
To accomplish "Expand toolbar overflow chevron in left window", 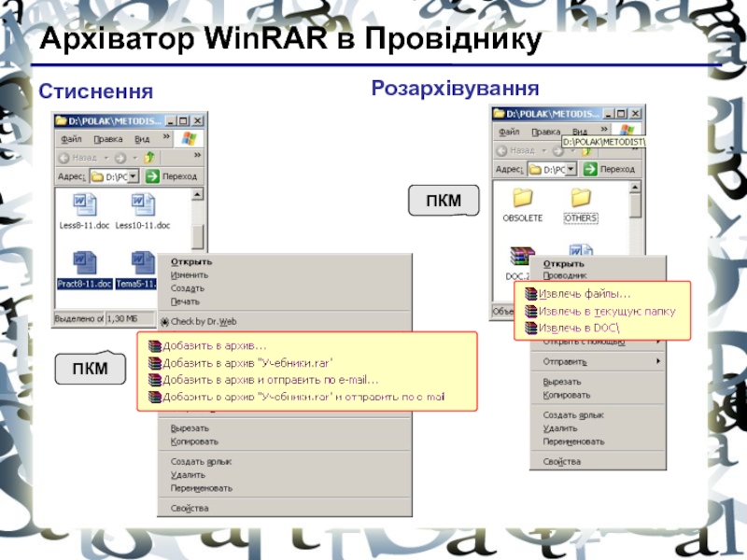I will tap(197, 155).
